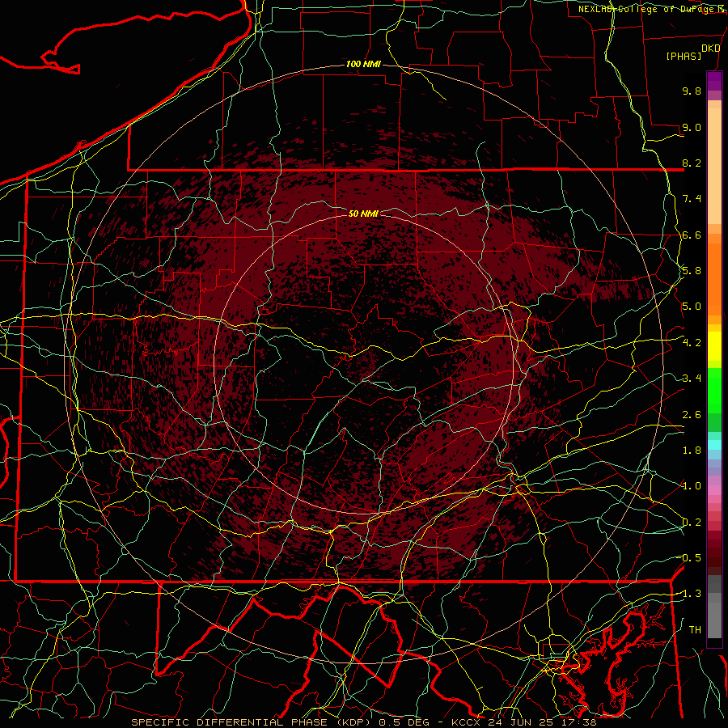Viewport: 728px width, 728px height.
Task: Click the yellow segment of the color bar
Action: tap(714, 346)
